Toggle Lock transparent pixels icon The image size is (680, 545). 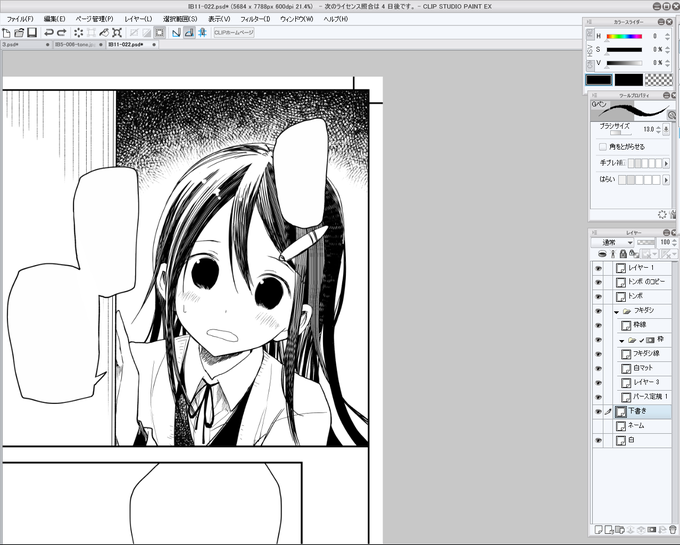pos(633,254)
